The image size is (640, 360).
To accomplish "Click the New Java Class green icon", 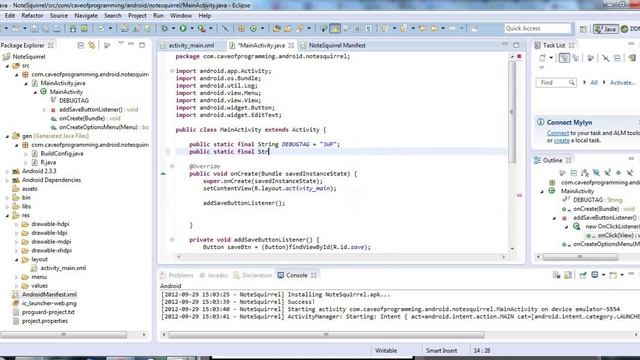I will [253, 28].
